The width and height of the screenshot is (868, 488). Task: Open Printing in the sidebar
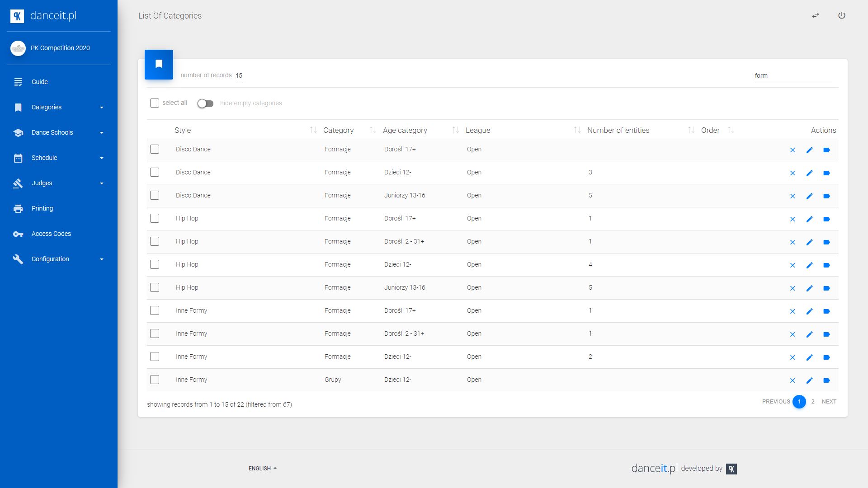pos(42,208)
